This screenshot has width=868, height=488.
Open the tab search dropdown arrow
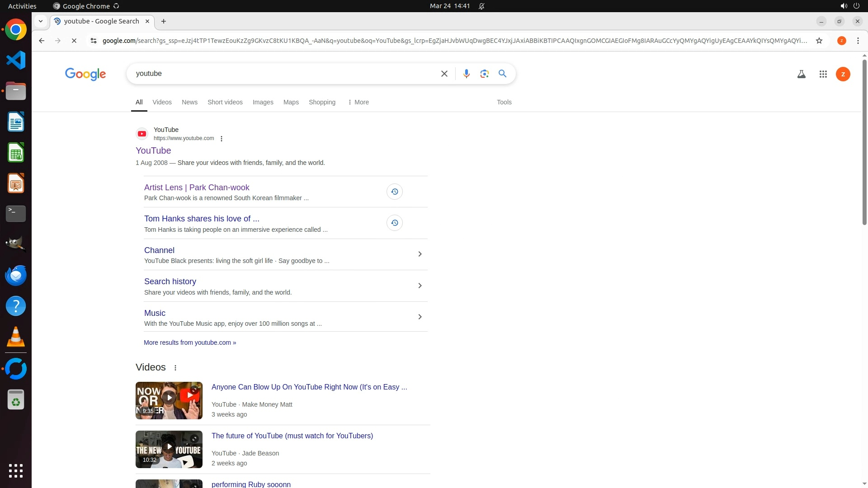[x=41, y=21]
